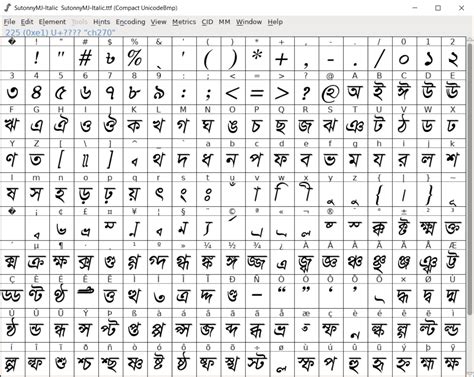Select the forward slash glyph cell
474x377 pixels.
pos(380,58)
